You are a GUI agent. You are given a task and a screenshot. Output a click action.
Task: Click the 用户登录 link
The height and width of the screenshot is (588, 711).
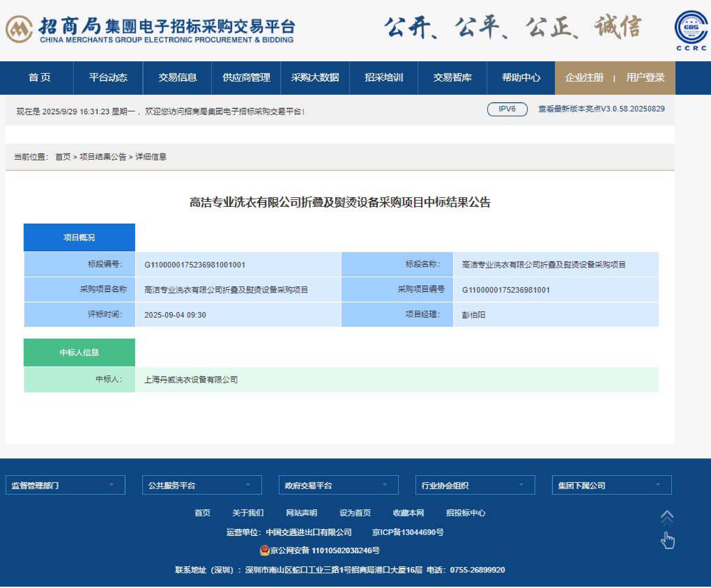click(x=645, y=78)
